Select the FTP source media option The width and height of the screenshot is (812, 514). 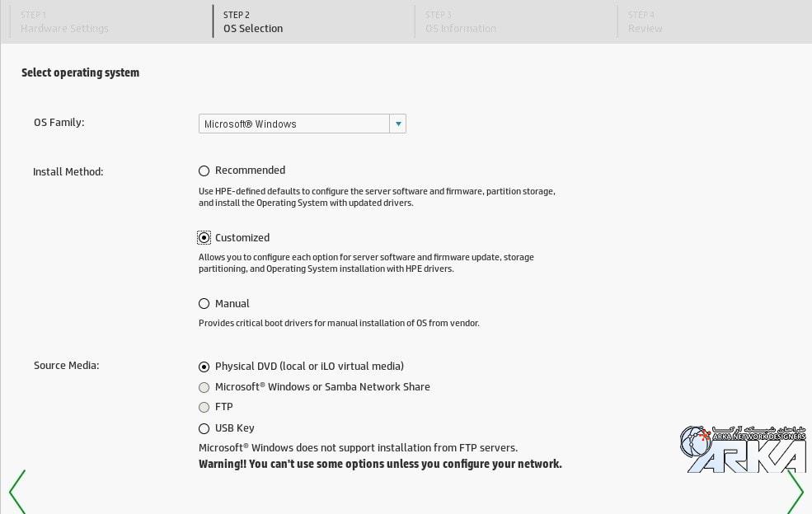204,407
